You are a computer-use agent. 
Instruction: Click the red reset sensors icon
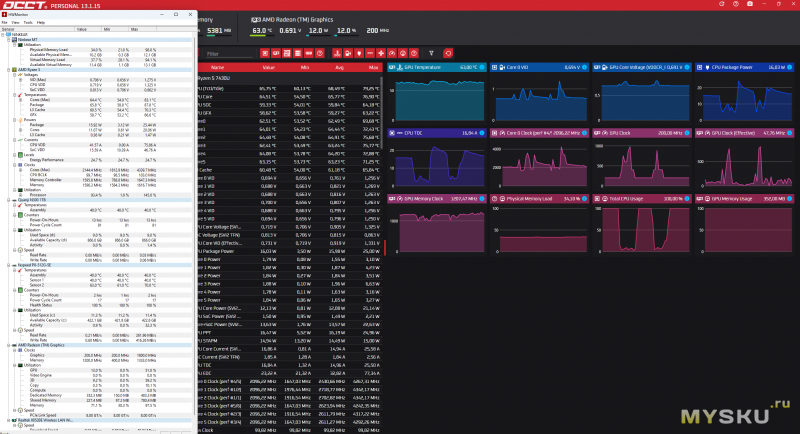(x=447, y=52)
